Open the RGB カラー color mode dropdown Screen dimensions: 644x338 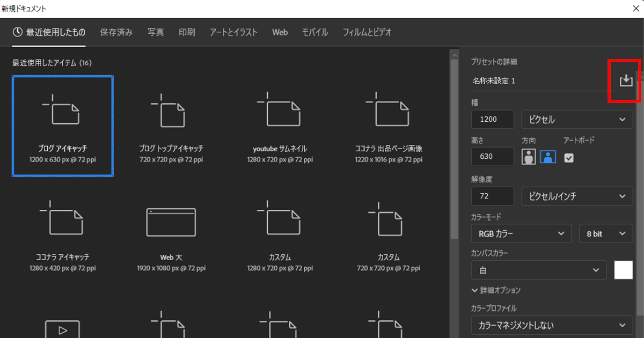pyautogui.click(x=521, y=234)
